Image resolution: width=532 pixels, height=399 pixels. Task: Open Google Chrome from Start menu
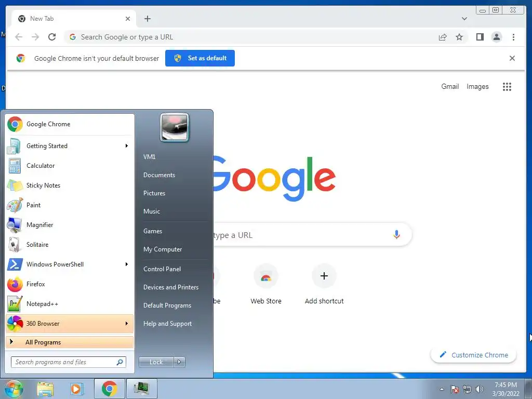[70, 124]
